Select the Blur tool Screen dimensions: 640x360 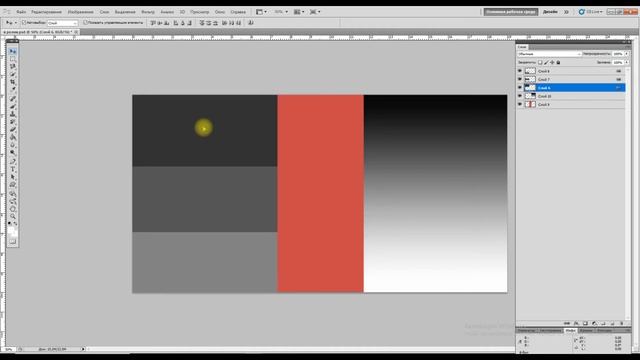[13, 145]
